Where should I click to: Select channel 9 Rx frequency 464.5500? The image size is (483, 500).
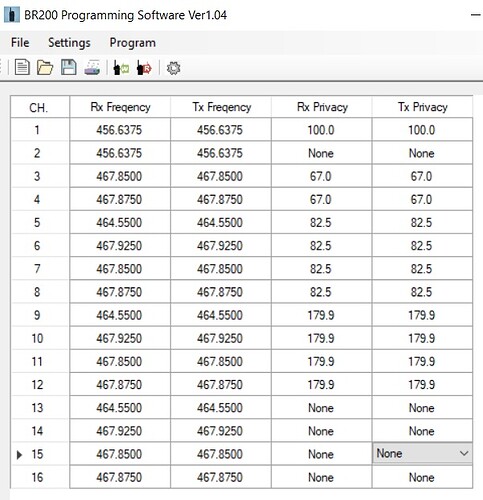tap(120, 315)
